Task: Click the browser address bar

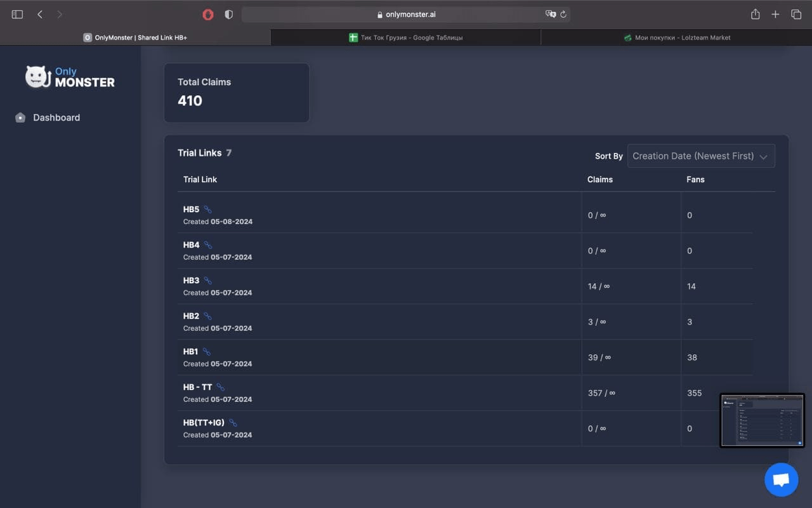Action: [406, 14]
